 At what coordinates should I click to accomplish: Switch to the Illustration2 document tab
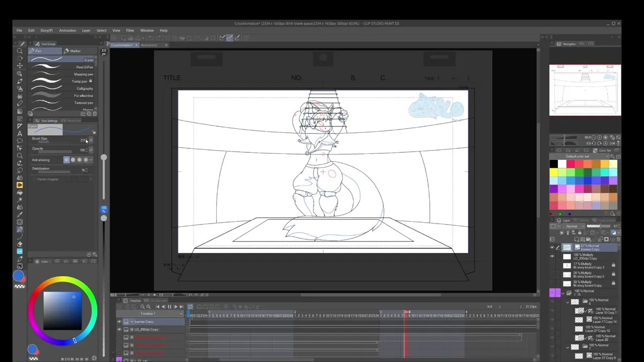[x=149, y=45]
